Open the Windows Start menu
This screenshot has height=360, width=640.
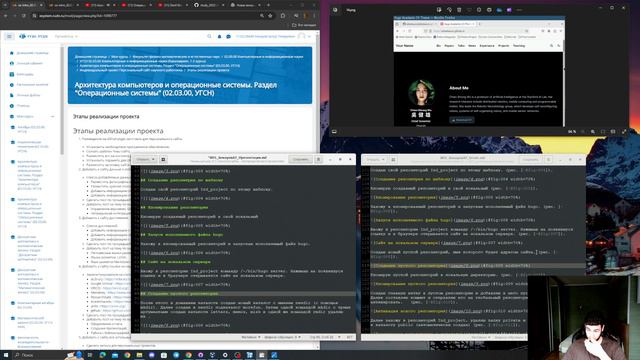pyautogui.click(x=6, y=355)
